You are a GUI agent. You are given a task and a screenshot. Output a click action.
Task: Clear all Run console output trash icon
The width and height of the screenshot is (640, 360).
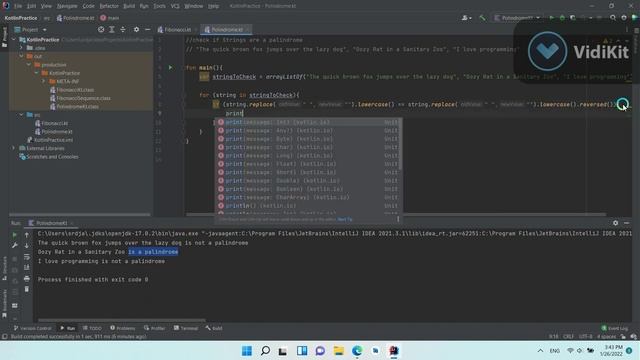27,289
